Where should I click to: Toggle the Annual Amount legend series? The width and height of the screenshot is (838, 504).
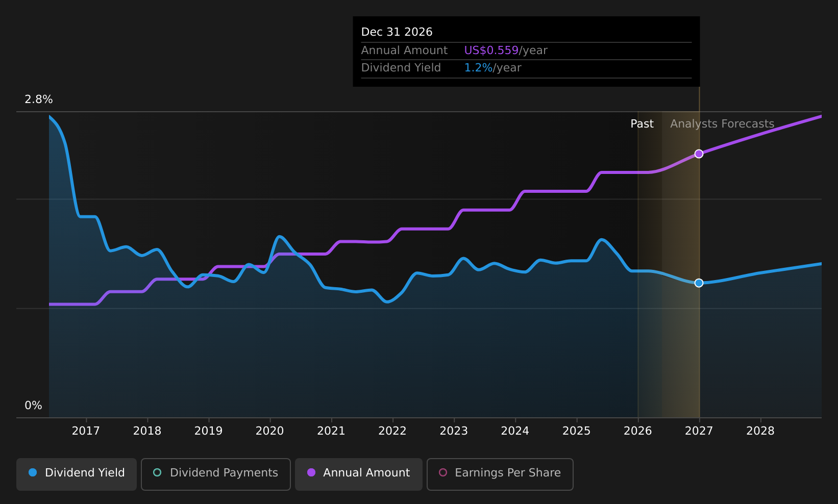tap(359, 474)
